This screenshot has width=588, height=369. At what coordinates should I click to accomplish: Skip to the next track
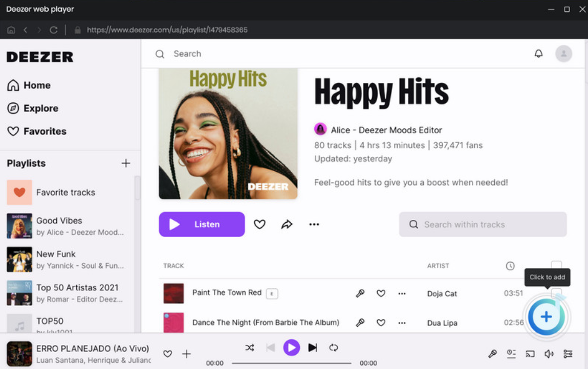pyautogui.click(x=313, y=348)
